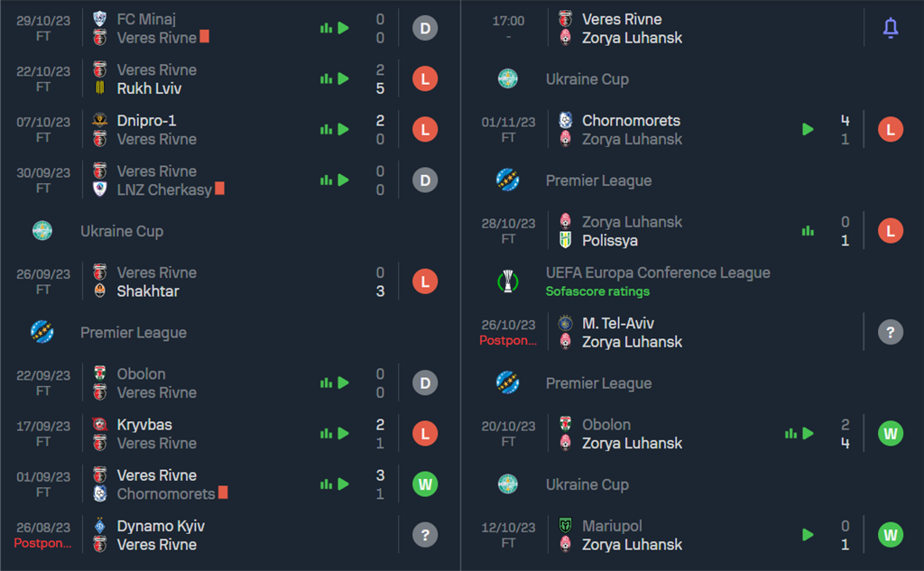Play highlights for Kryvbas vs Veres Rivne
The height and width of the screenshot is (571, 924).
click(x=344, y=434)
